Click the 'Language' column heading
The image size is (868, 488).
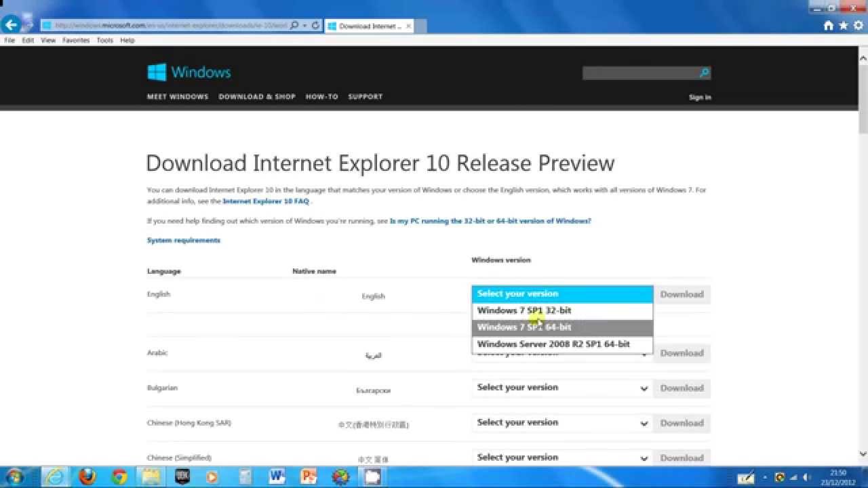164,271
